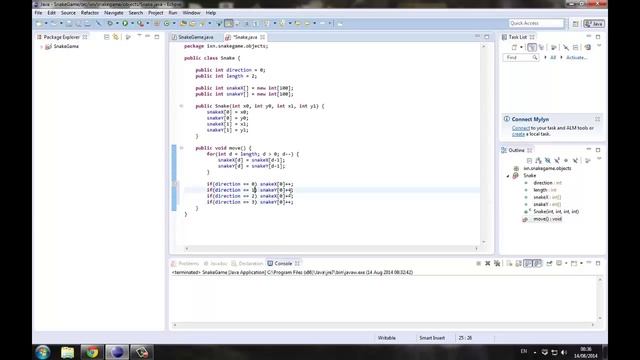Click Windows Explorer icon in taskbar
The width and height of the screenshot is (640, 360).
(68, 352)
